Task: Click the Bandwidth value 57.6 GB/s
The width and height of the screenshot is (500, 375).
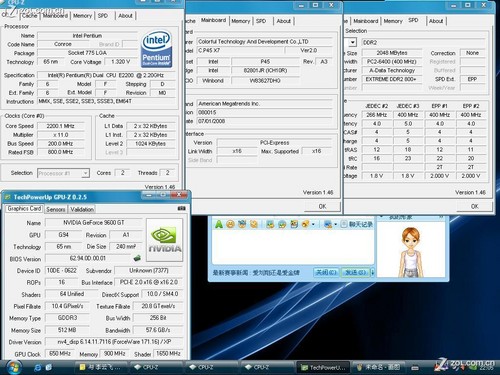Action: tap(158, 330)
